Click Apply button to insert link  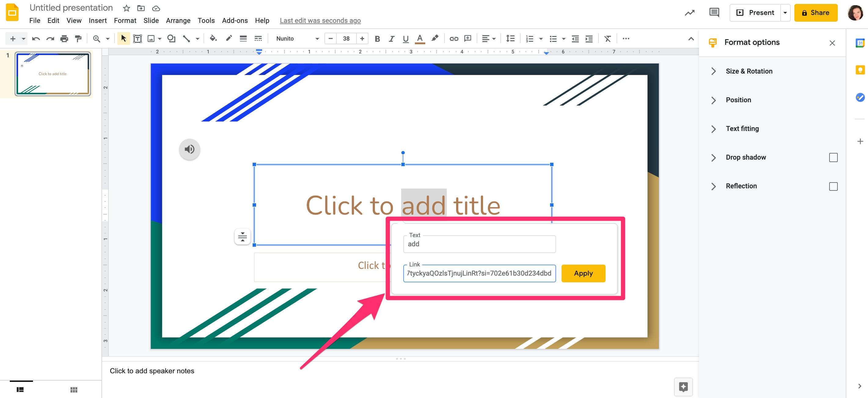click(583, 273)
